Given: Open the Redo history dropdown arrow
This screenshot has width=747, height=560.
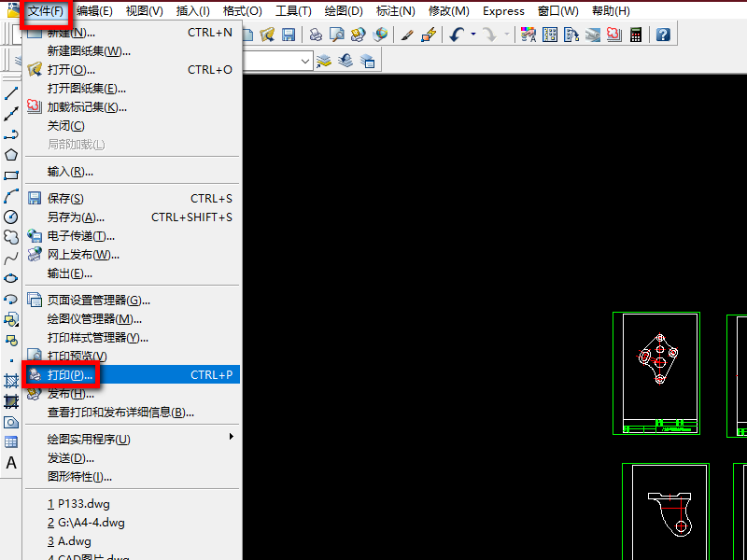Looking at the screenshot, I should coord(506,35).
